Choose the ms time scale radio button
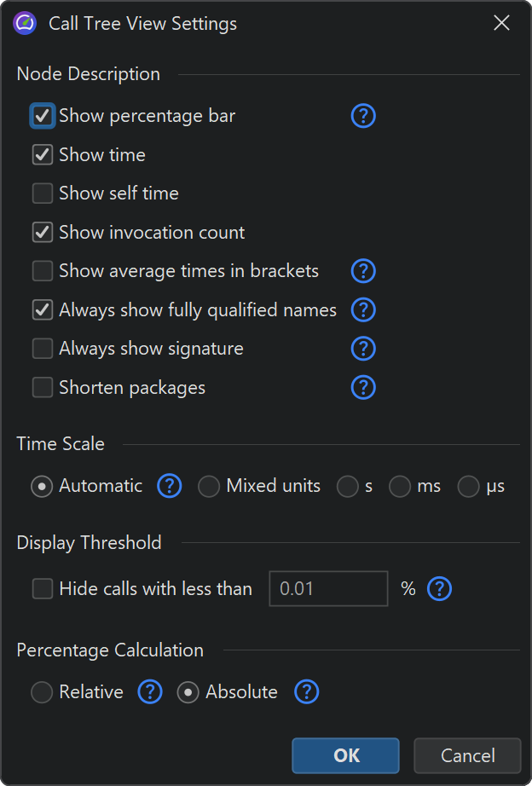 pos(400,487)
